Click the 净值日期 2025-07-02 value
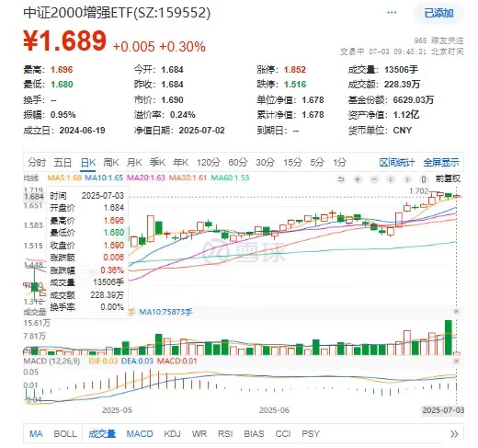The image size is (478, 448). click(x=201, y=131)
